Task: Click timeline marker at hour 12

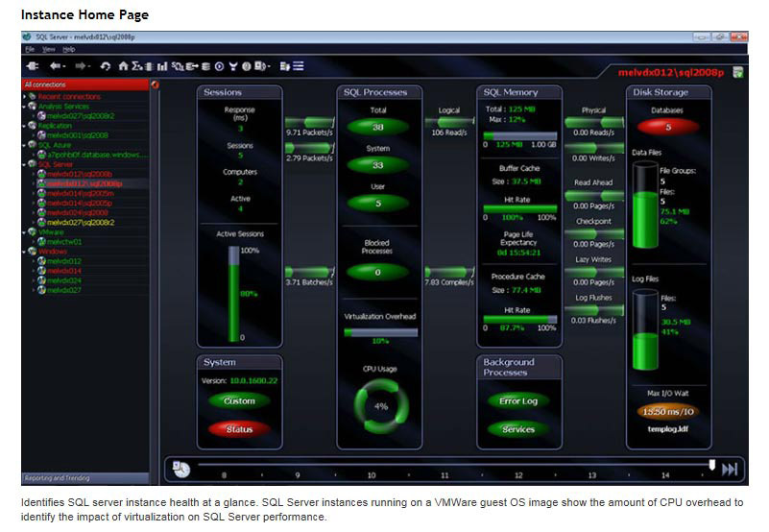Action: [x=518, y=475]
